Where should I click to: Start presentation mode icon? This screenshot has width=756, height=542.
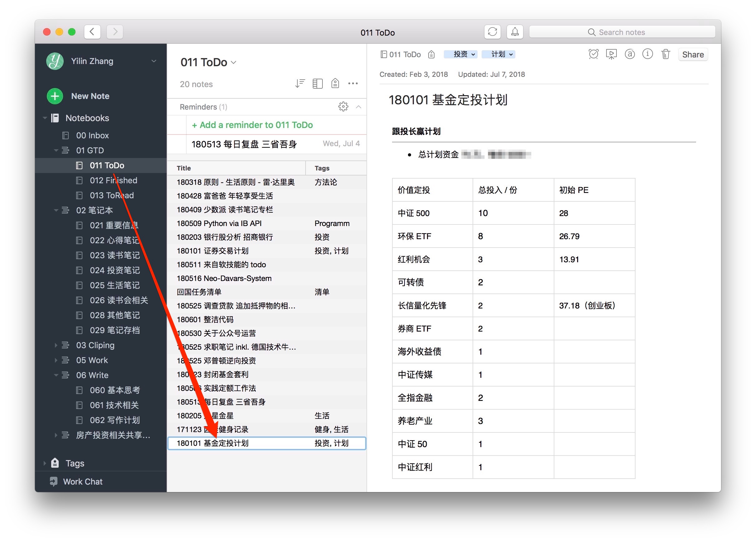[x=611, y=54]
